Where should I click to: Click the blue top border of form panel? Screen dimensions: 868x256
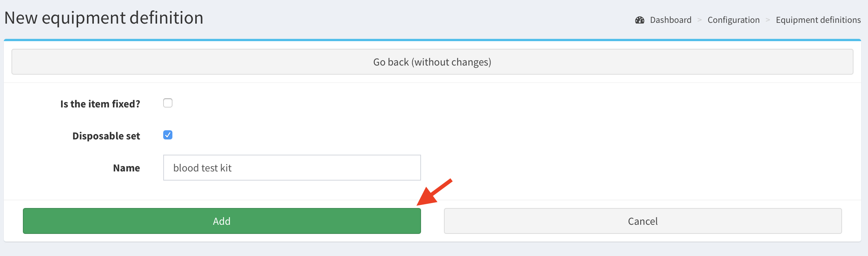pyautogui.click(x=432, y=40)
